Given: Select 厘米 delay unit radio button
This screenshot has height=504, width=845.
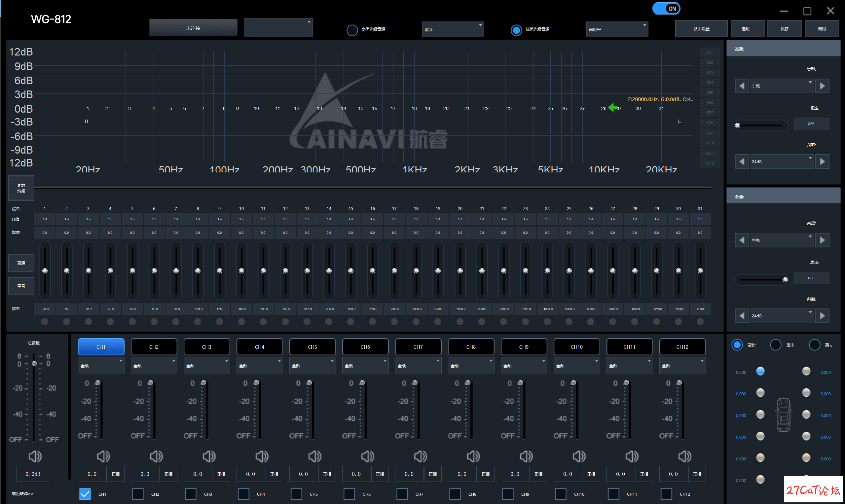Looking at the screenshot, I should (x=776, y=345).
